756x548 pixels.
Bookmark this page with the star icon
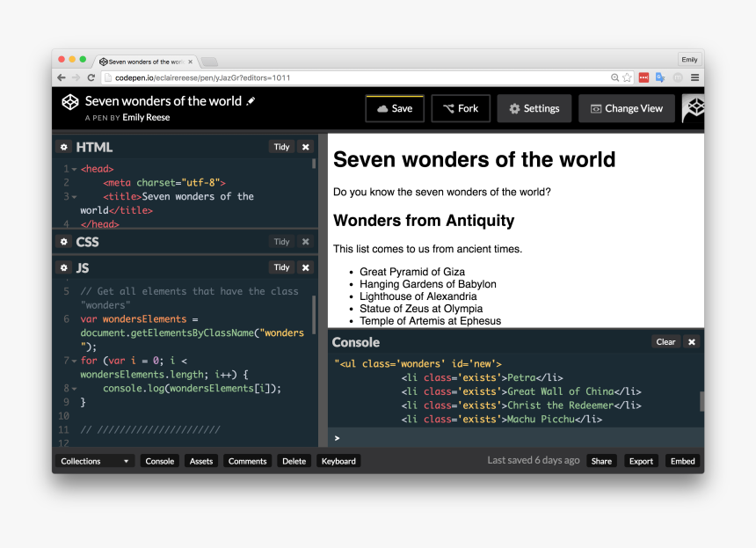pos(627,77)
